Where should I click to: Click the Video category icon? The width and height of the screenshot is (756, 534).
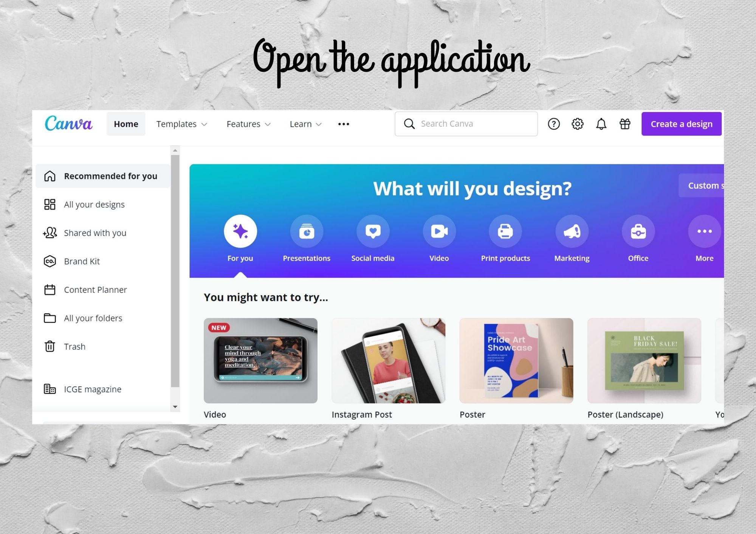tap(439, 231)
